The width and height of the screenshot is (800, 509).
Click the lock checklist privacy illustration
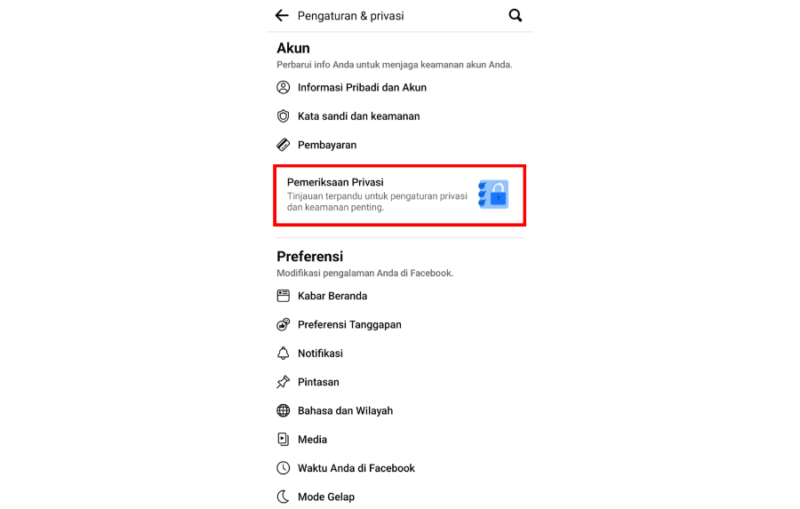coord(493,194)
